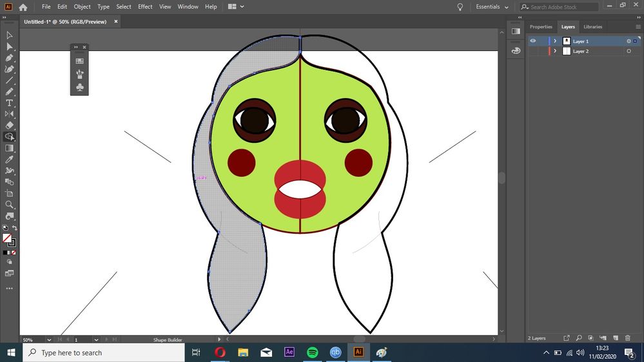Open the Color Guide palette icon
Viewport: 644px width, 362px height.
point(516,51)
